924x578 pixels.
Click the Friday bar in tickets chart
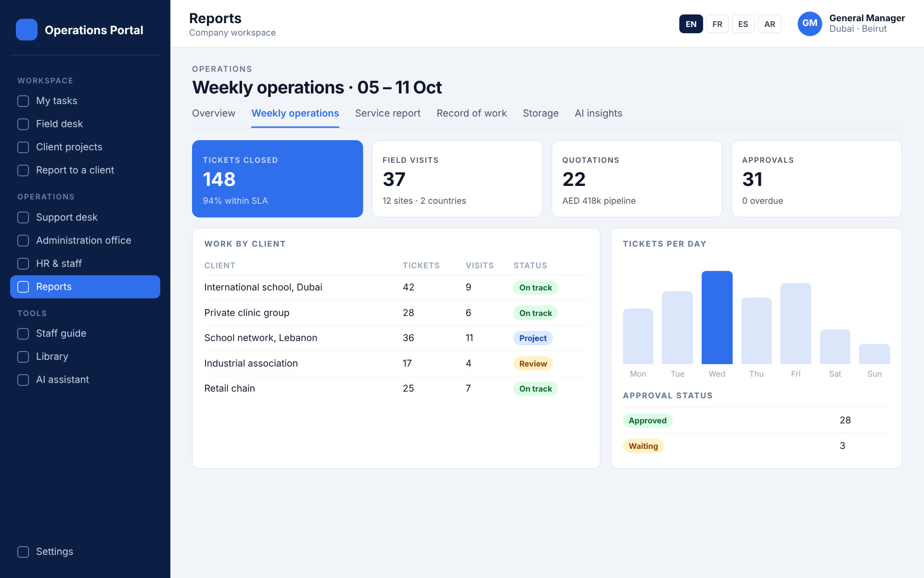tap(796, 324)
